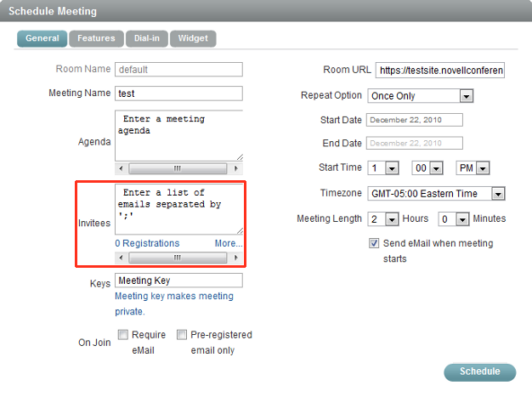Switch to the Features tab
532x397 pixels.
[95, 38]
